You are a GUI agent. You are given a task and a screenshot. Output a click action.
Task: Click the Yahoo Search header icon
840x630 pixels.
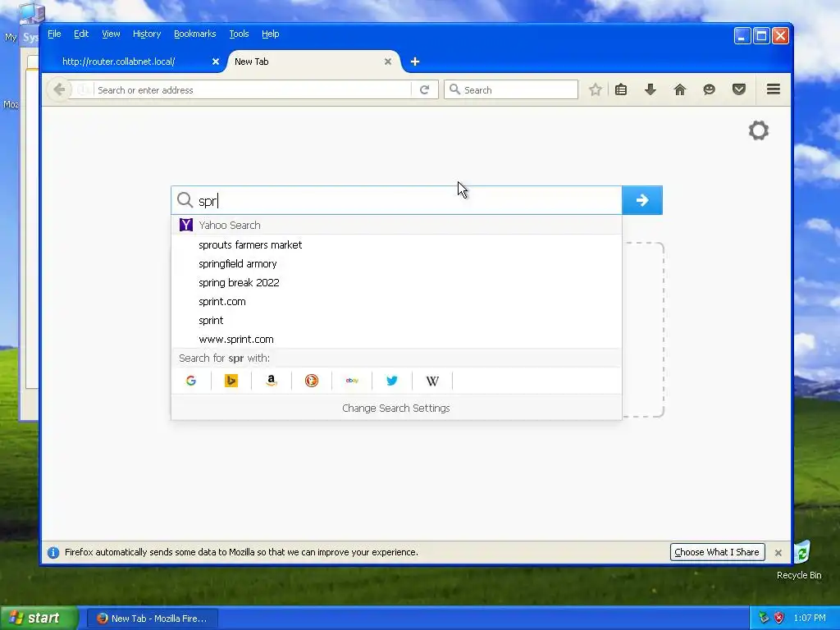tap(186, 225)
